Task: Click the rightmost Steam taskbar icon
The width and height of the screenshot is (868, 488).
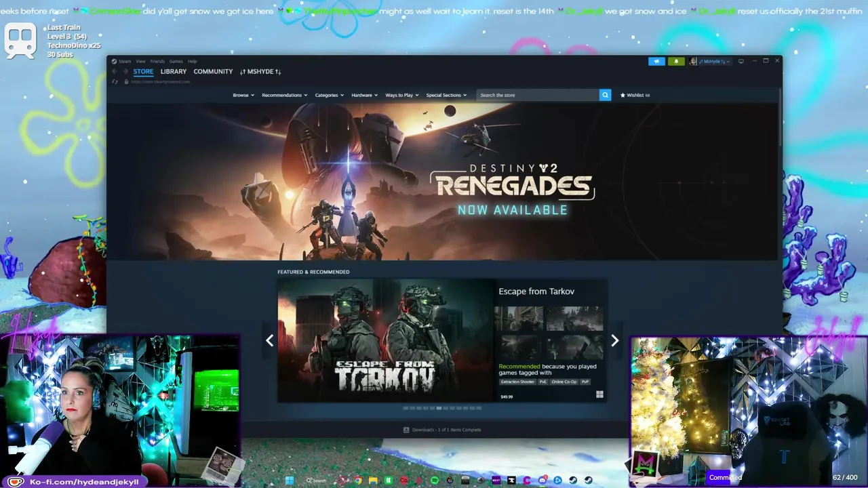Action: click(589, 481)
